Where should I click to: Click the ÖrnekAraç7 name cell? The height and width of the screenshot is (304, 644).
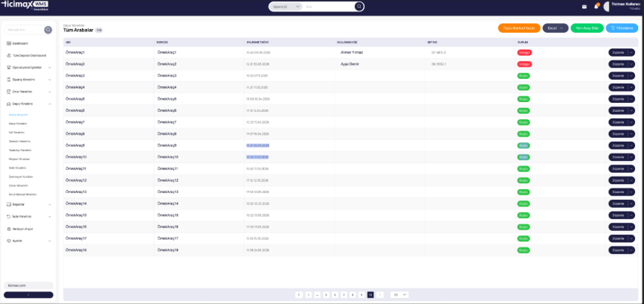pos(75,122)
